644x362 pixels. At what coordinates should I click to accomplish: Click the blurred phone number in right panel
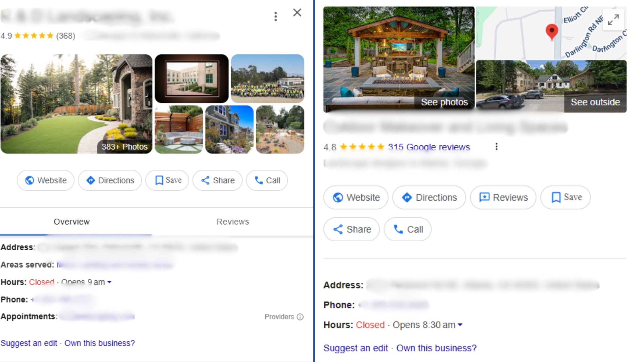coord(394,305)
